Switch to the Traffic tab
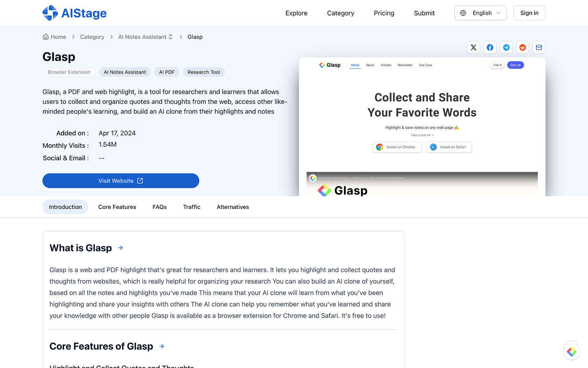This screenshot has height=368, width=588. pos(192,207)
